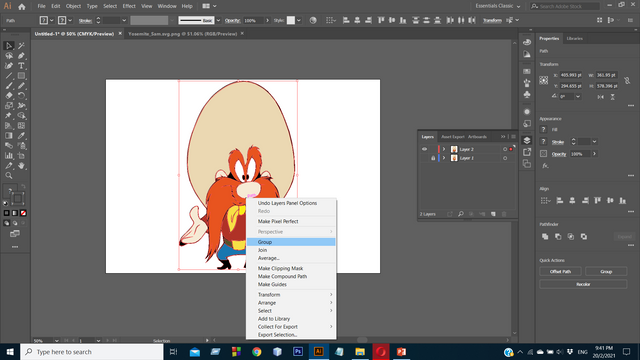Toggle the lock on Layer 1

point(433,158)
